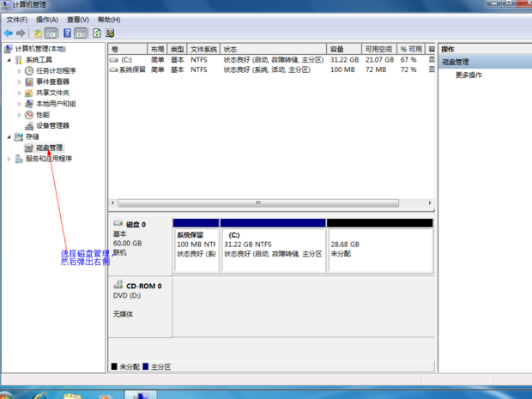The width and height of the screenshot is (532, 399).
Task: Collapse the 存储 node
Action: [x=9, y=136]
